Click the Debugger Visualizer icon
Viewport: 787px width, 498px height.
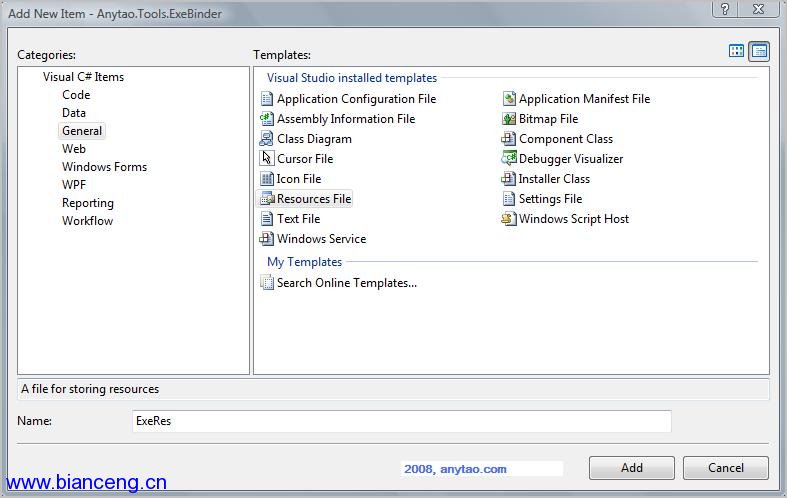pyautogui.click(x=509, y=159)
